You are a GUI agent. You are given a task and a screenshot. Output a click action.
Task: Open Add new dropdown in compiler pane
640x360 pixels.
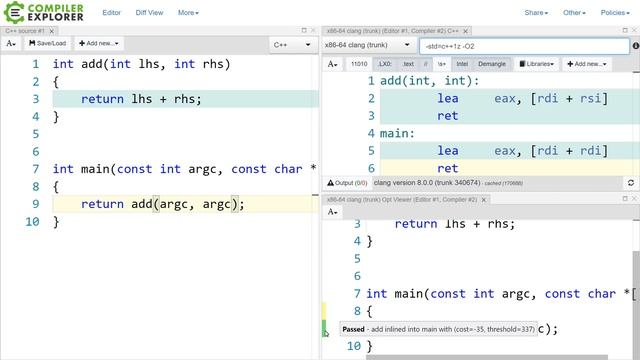coord(587,64)
